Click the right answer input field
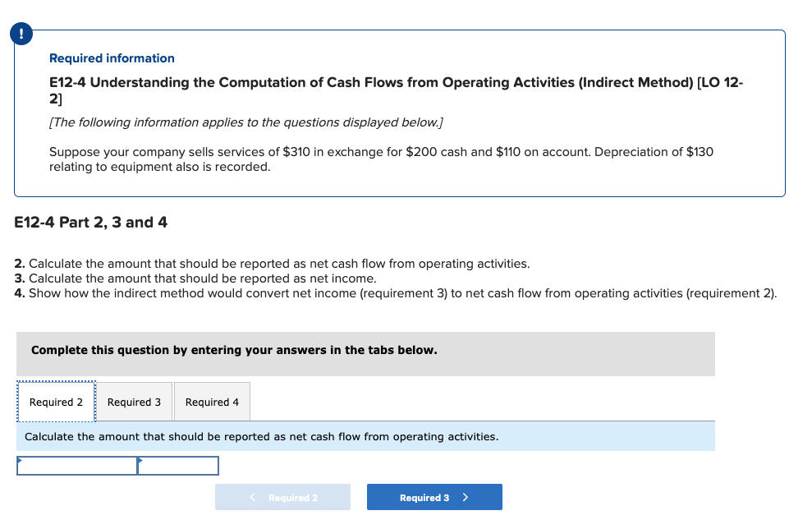Screen dimensions: 812x529 [x=177, y=466]
